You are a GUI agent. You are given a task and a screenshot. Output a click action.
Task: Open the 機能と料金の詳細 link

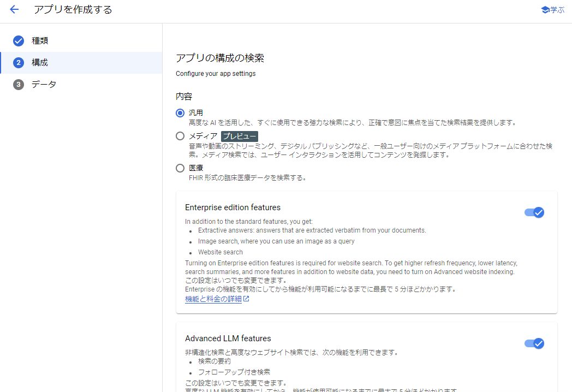click(214, 299)
